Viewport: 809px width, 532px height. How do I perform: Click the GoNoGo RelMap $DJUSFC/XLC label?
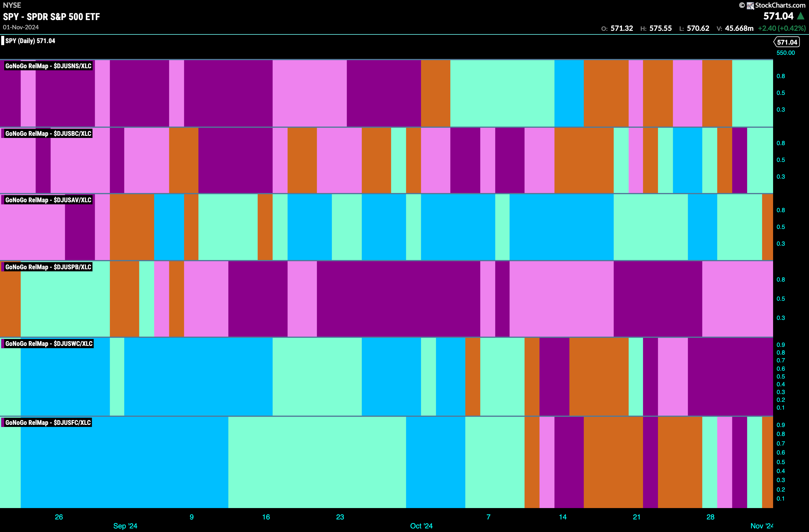click(x=48, y=422)
